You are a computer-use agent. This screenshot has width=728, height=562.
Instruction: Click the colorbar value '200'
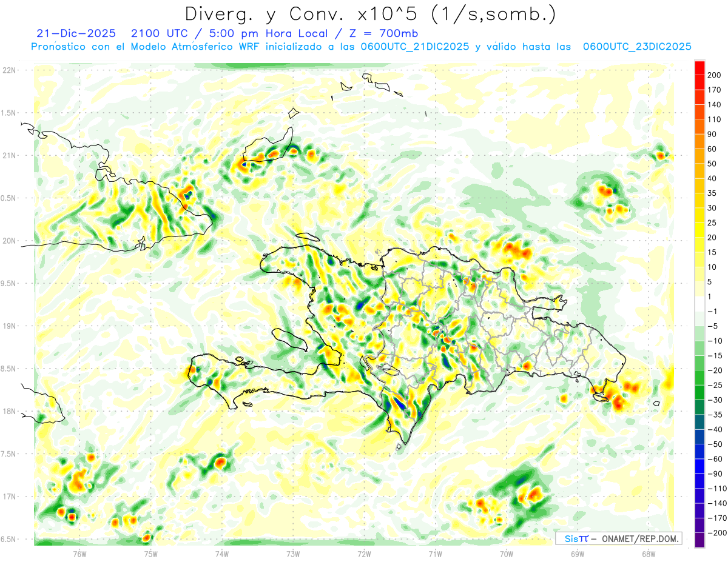coord(714,76)
